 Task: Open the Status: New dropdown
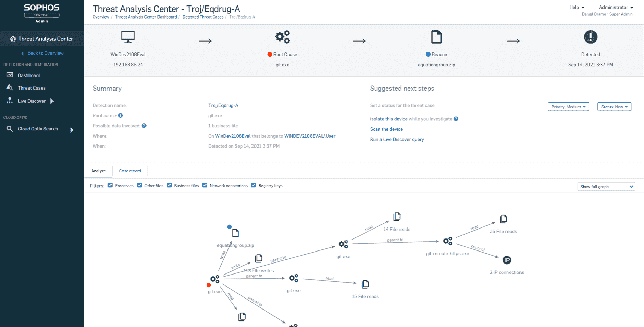coord(614,107)
